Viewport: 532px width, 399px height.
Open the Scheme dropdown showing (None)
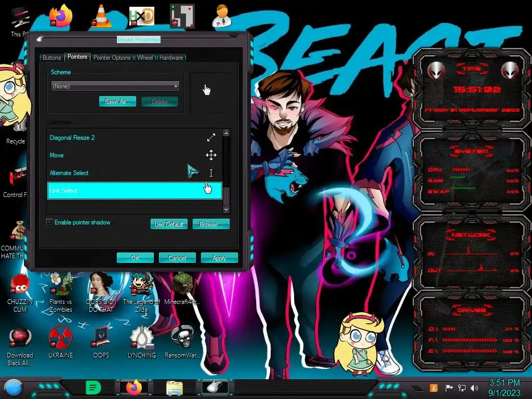coord(115,86)
